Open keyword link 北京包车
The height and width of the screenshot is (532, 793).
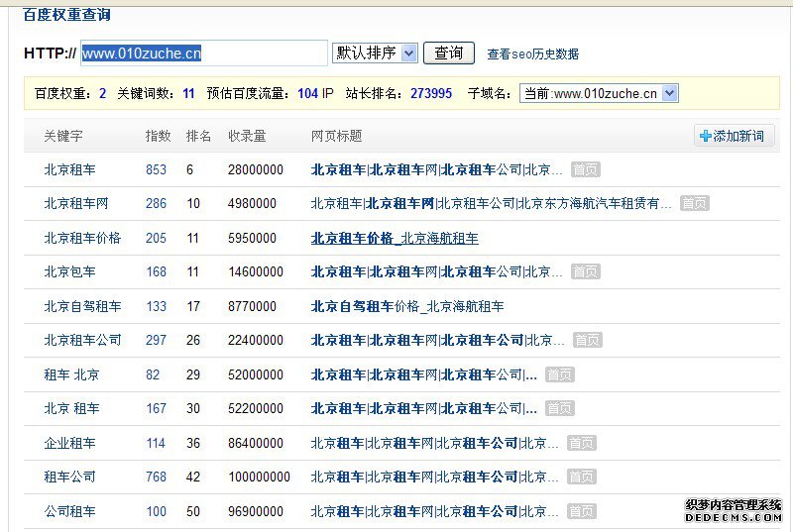click(69, 271)
